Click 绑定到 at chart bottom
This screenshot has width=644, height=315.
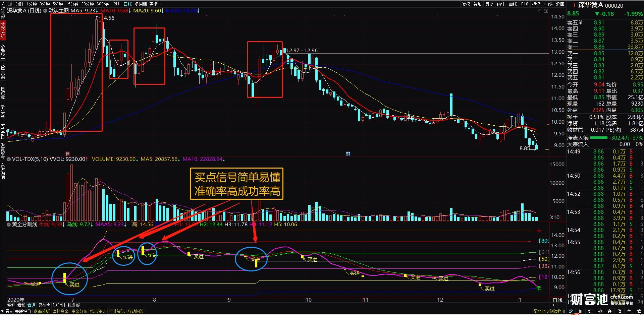(x=59, y=305)
